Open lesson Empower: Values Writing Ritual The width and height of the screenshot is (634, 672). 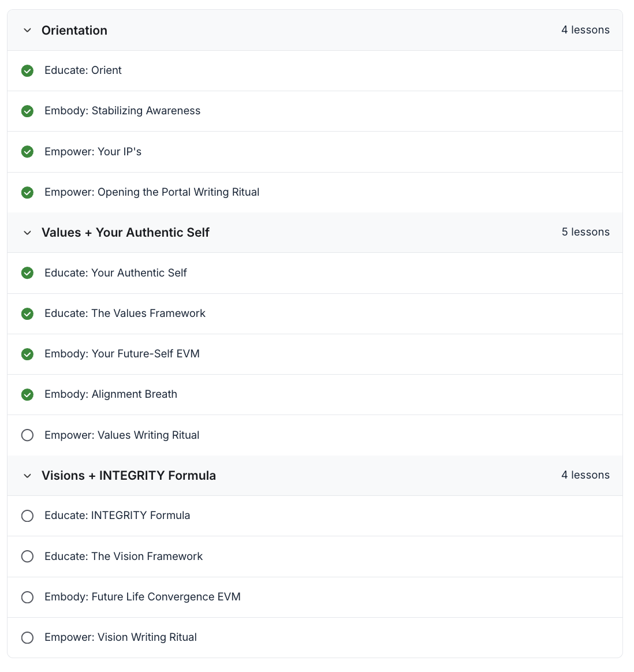(x=122, y=435)
